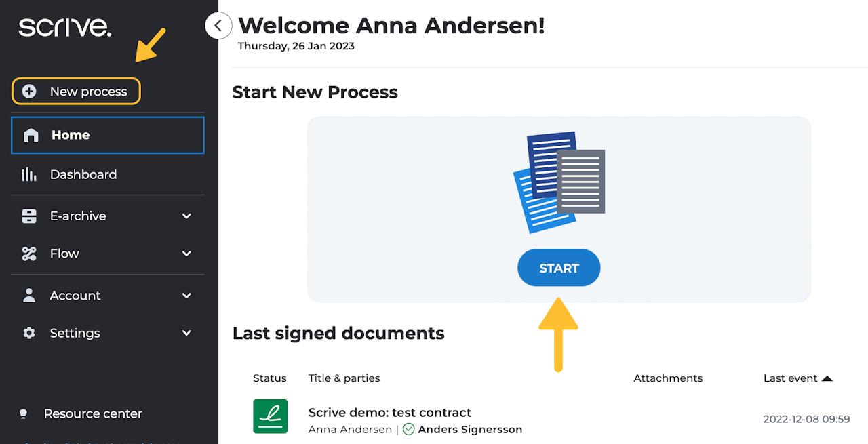
Task: Click the Flow icon in sidebar
Action: 29,254
